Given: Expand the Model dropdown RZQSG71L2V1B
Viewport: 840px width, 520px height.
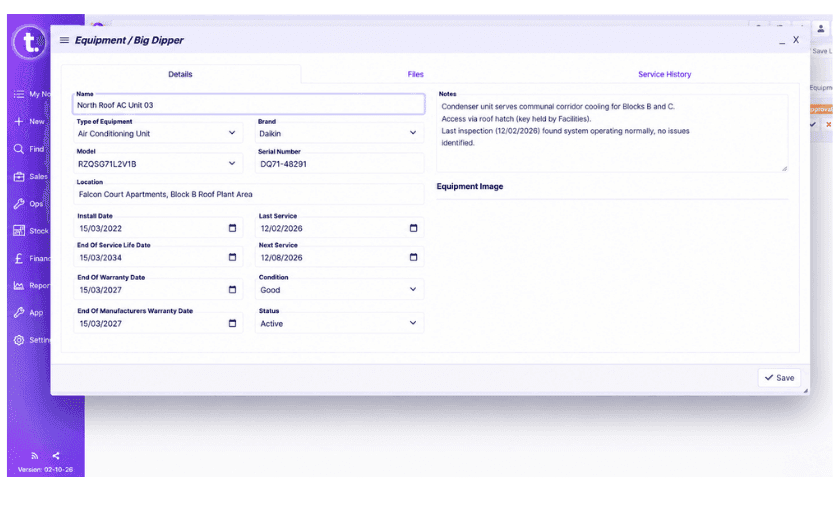Looking at the screenshot, I should pos(232,163).
